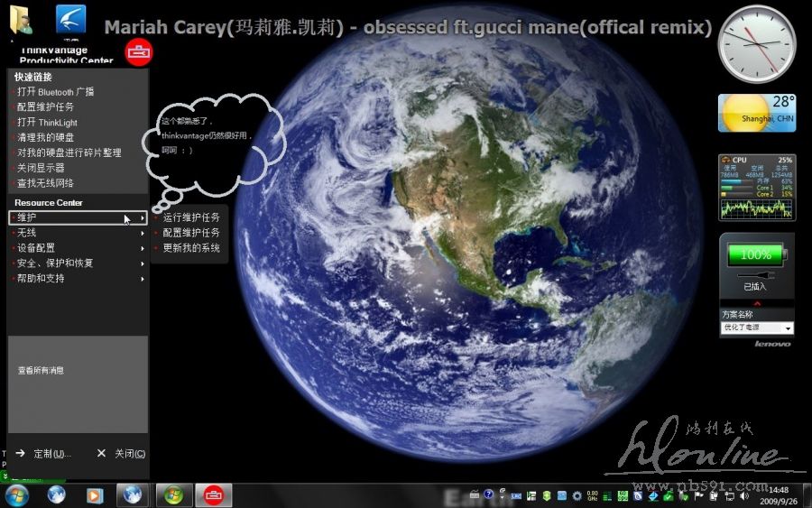This screenshot has width=812, height=508.
Task: Open the Shanghai weather gadget
Action: 757,113
